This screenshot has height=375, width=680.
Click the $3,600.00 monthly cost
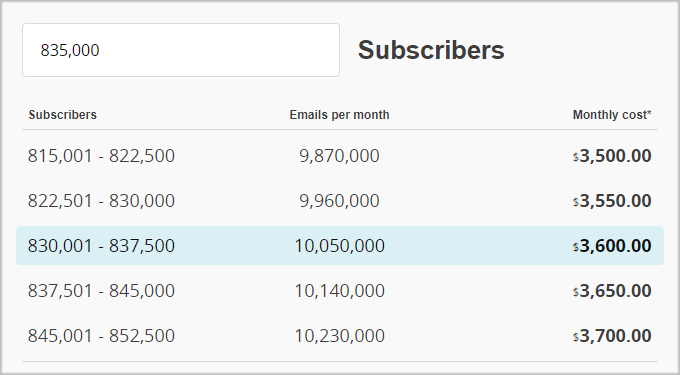click(x=612, y=246)
